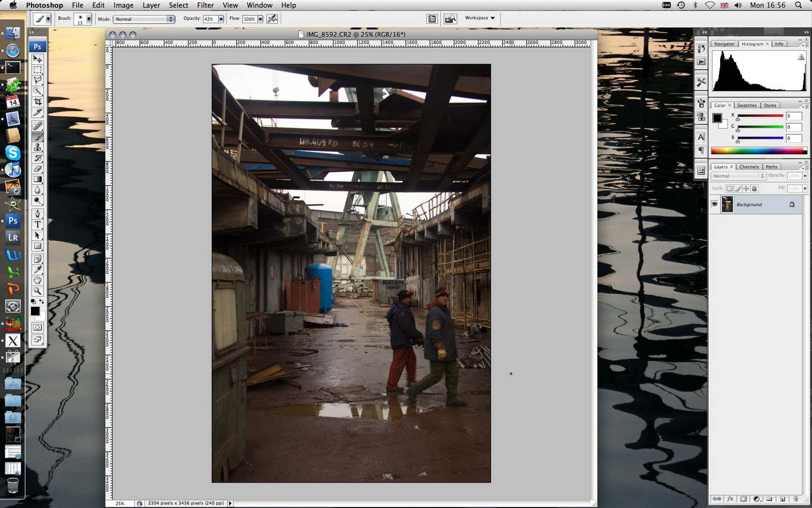Toggle lock position
The width and height of the screenshot is (812, 508).
[x=746, y=188]
